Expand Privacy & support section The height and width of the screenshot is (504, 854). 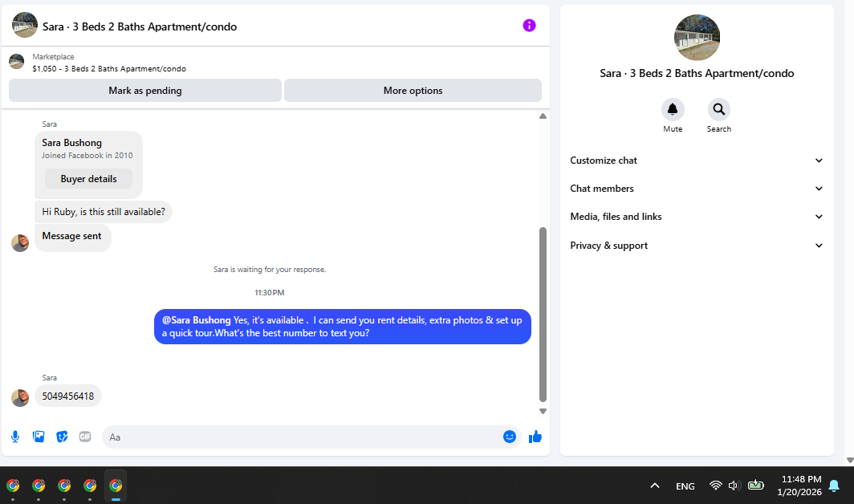coord(696,246)
